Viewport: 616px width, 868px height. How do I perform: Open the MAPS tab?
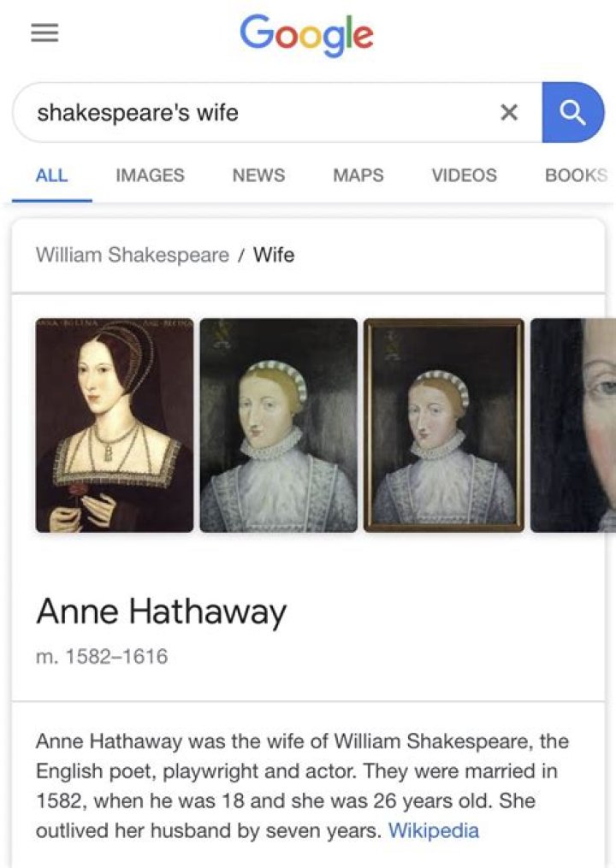(x=358, y=175)
